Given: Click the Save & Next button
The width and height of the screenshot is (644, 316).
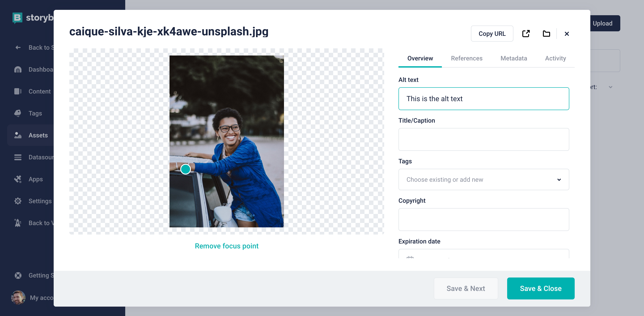Looking at the screenshot, I should (466, 288).
